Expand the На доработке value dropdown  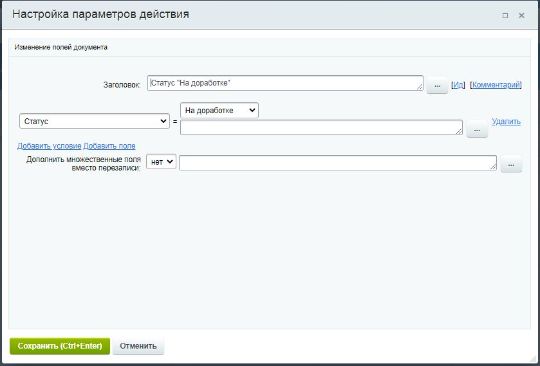point(219,110)
